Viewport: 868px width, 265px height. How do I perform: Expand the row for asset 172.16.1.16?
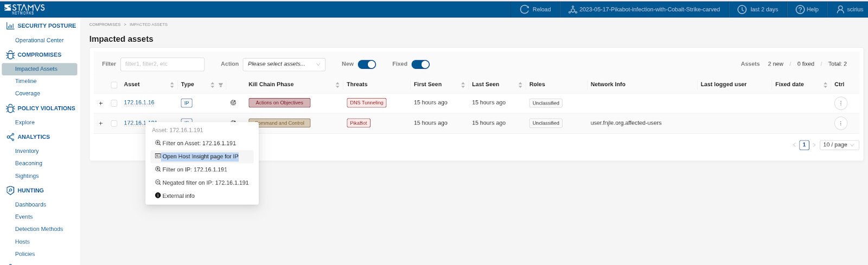[101, 103]
